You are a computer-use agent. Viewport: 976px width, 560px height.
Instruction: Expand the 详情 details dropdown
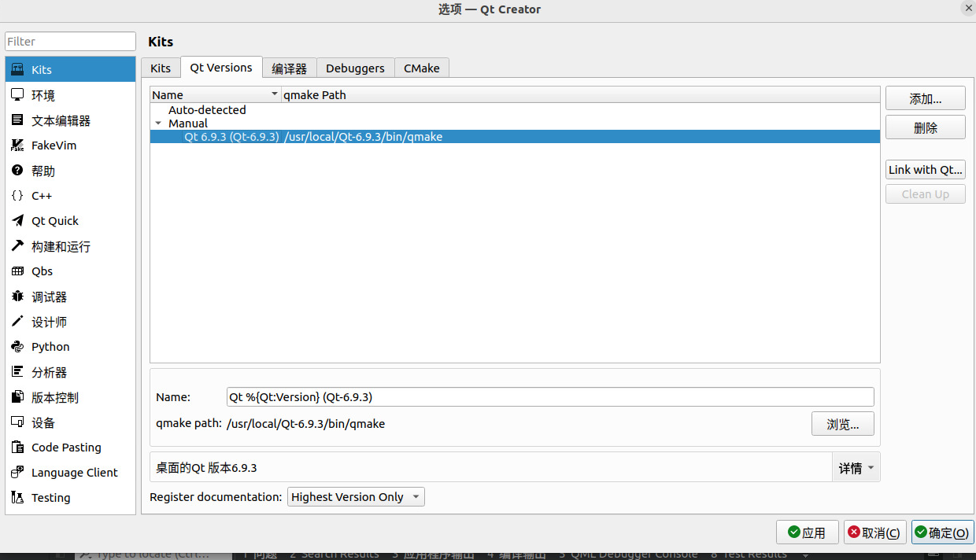coord(856,468)
